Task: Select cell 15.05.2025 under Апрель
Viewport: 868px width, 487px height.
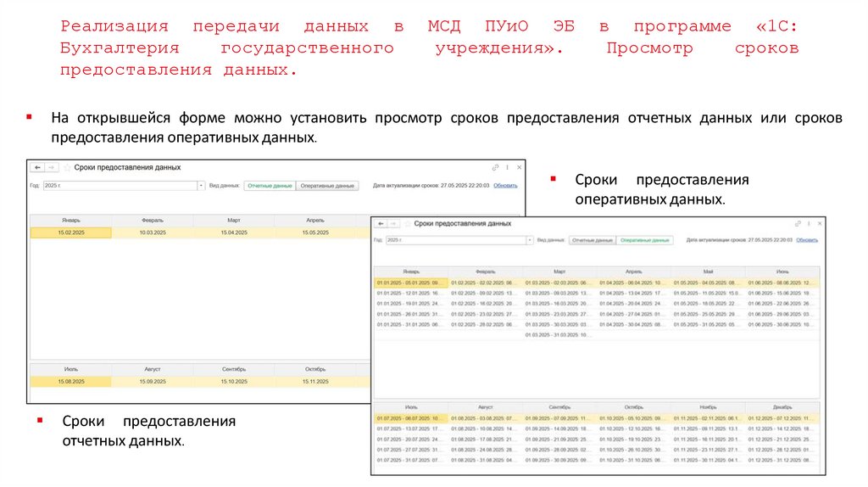Action: point(315,232)
